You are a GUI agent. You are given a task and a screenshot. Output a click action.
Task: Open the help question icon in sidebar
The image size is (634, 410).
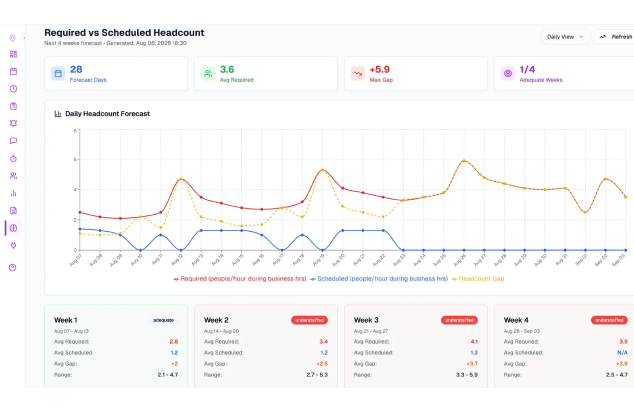point(13,267)
